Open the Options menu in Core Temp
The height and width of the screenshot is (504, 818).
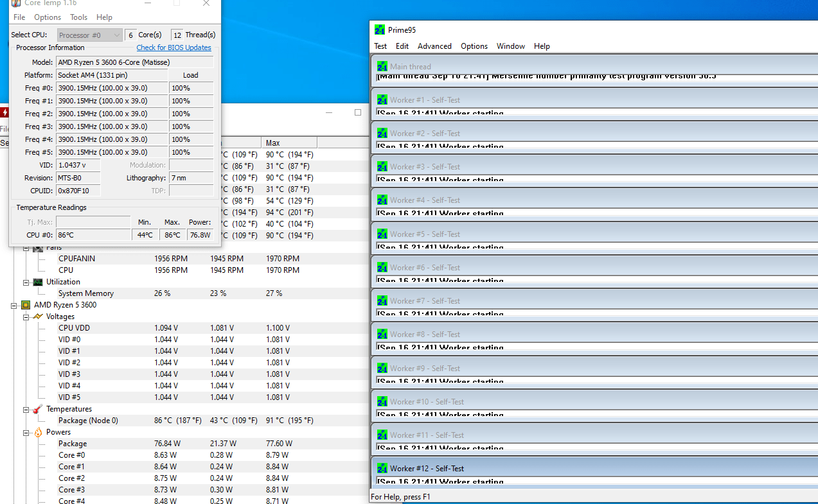[x=48, y=17]
